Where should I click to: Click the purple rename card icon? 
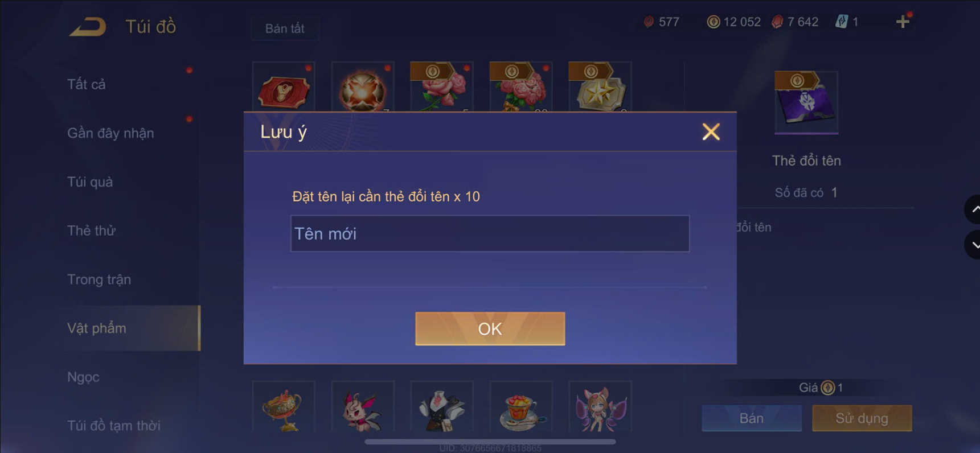click(806, 103)
